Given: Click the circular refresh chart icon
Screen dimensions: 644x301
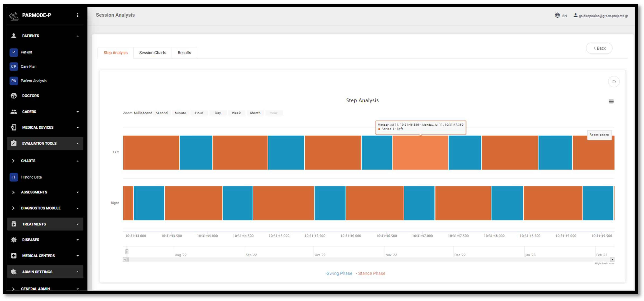Looking at the screenshot, I should click(614, 81).
